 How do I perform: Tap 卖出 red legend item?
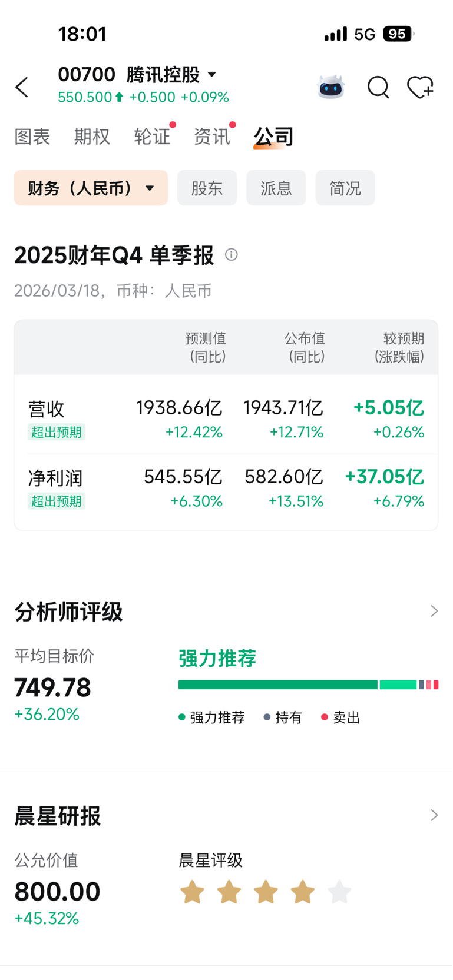[x=340, y=717]
